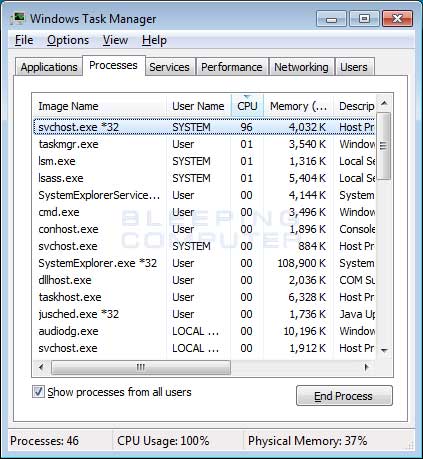
Task: Open the View menu
Action: pyautogui.click(x=115, y=40)
